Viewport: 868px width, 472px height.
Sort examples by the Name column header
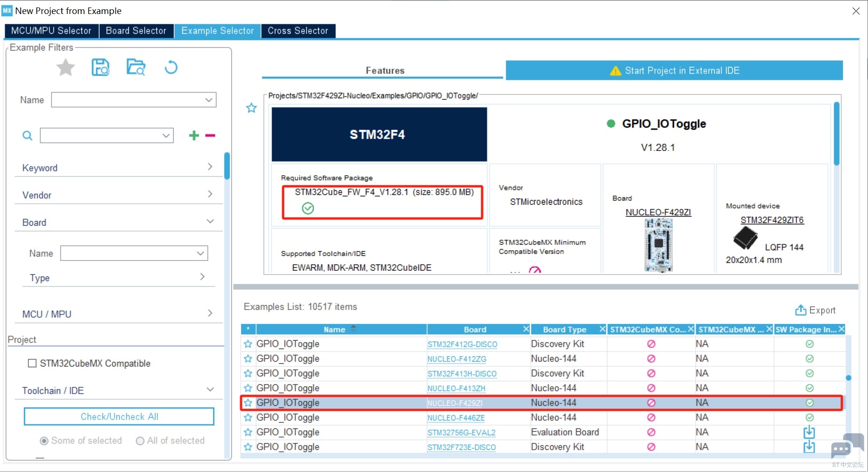[x=341, y=329]
